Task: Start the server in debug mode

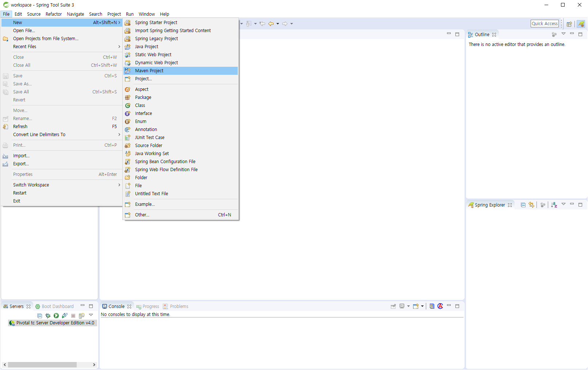Action: (48, 316)
